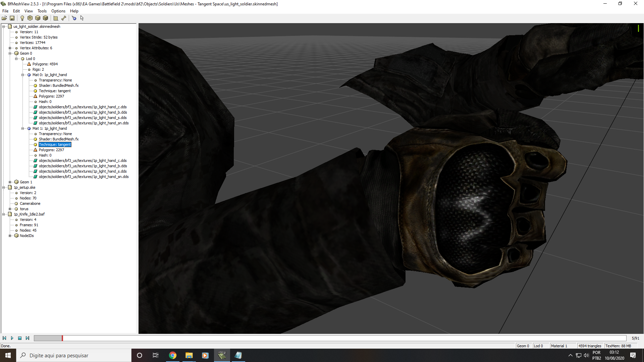Open Google Chrome from the taskbar
This screenshot has height=362, width=644.
(x=173, y=355)
